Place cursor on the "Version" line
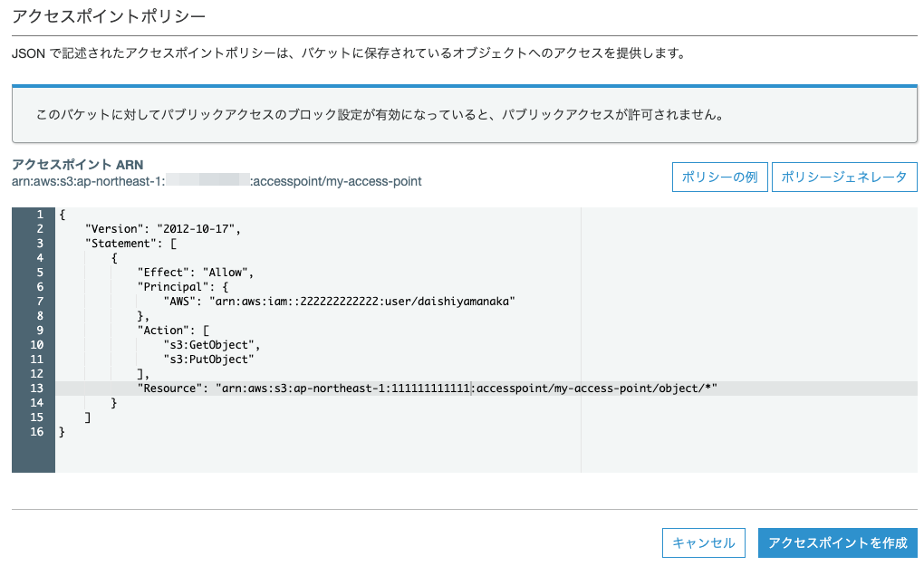The height and width of the screenshot is (566, 924). pos(163,229)
